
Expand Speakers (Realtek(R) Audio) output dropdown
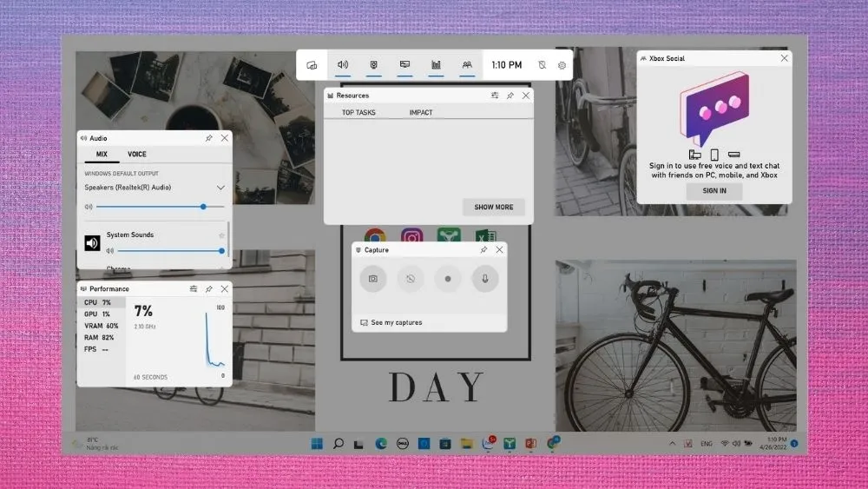220,188
